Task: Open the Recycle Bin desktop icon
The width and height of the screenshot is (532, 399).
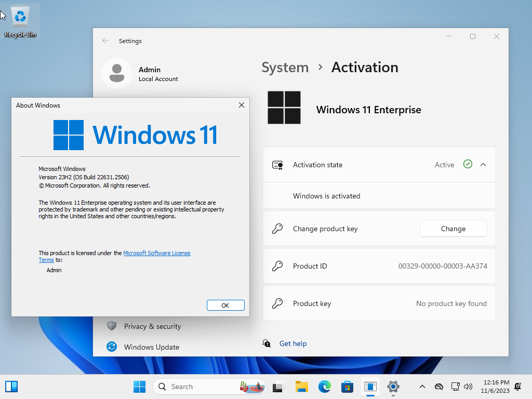Action: 20,21
